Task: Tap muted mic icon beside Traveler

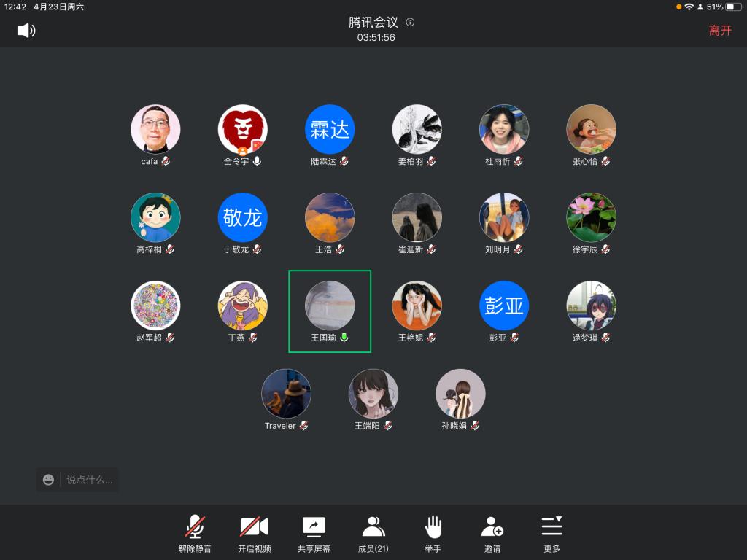Action: tap(303, 425)
